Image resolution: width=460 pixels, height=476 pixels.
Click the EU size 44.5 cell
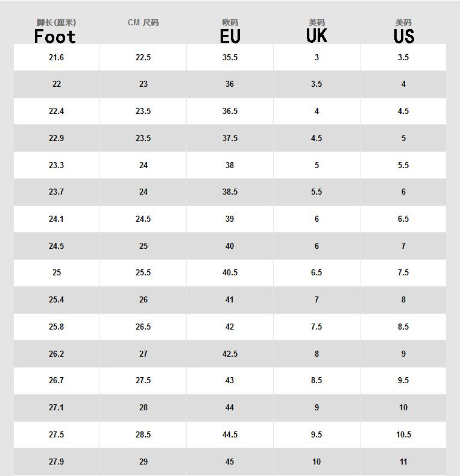click(x=230, y=434)
